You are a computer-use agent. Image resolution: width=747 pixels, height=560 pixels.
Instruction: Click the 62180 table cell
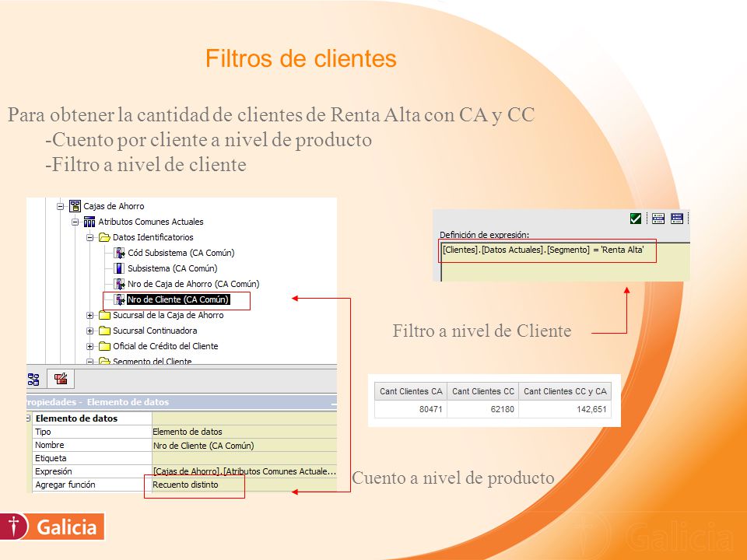coord(483,409)
